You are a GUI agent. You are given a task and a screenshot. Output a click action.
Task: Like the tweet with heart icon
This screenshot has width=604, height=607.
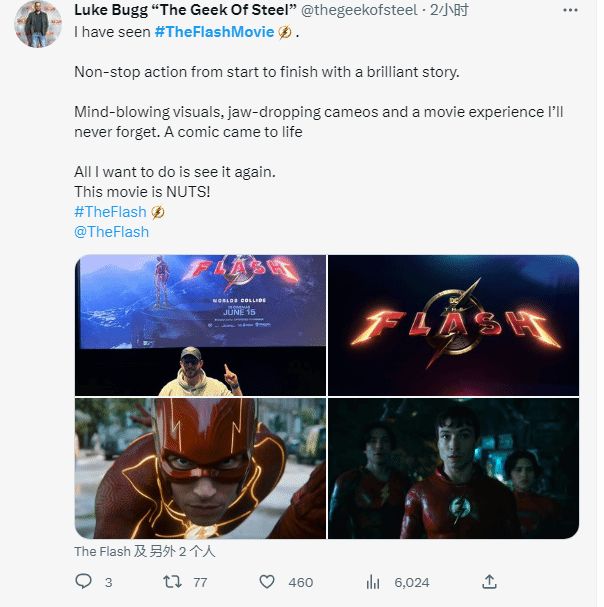pyautogui.click(x=267, y=581)
